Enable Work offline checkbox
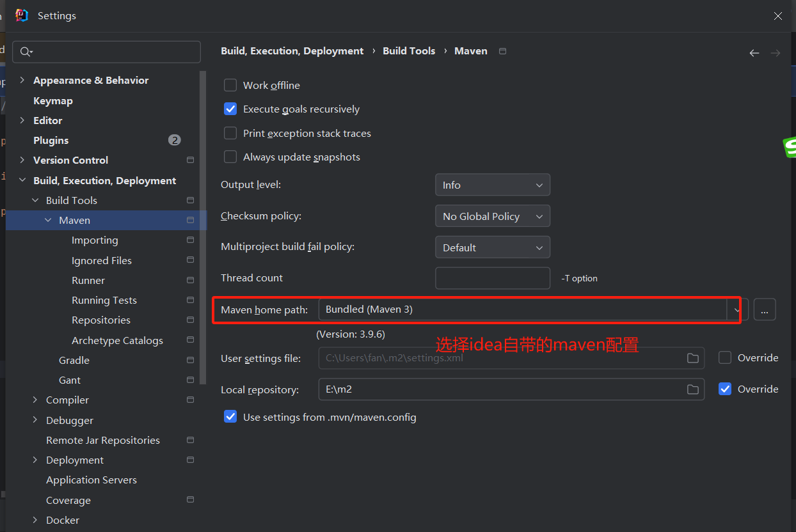This screenshot has width=796, height=532. pos(230,85)
